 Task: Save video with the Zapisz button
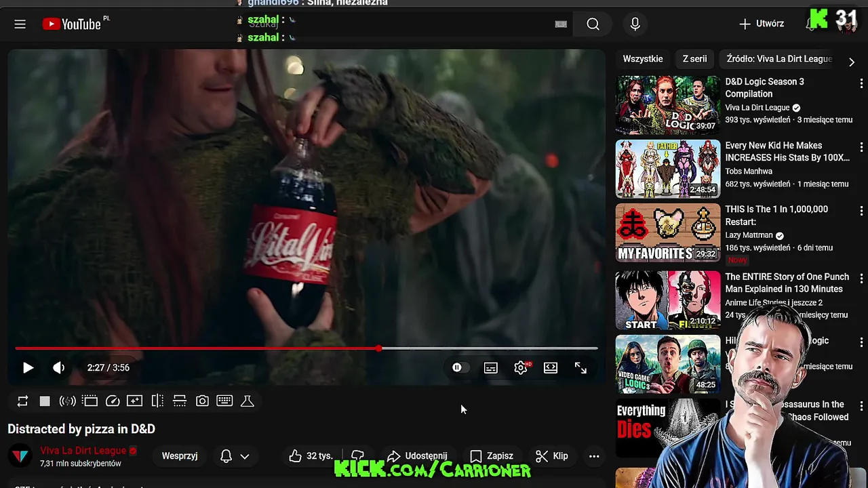[x=492, y=456]
